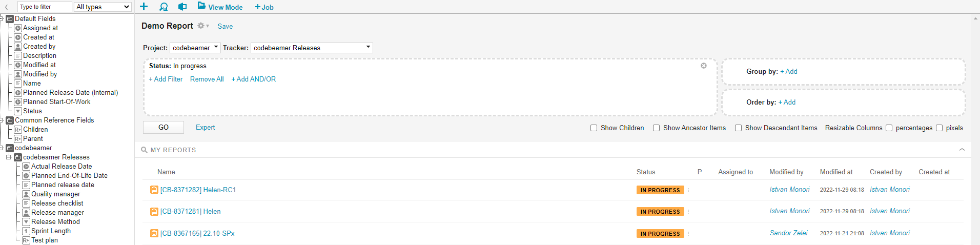
Task: Enable the Show Ancestor Items checkbox
Action: click(x=656, y=128)
